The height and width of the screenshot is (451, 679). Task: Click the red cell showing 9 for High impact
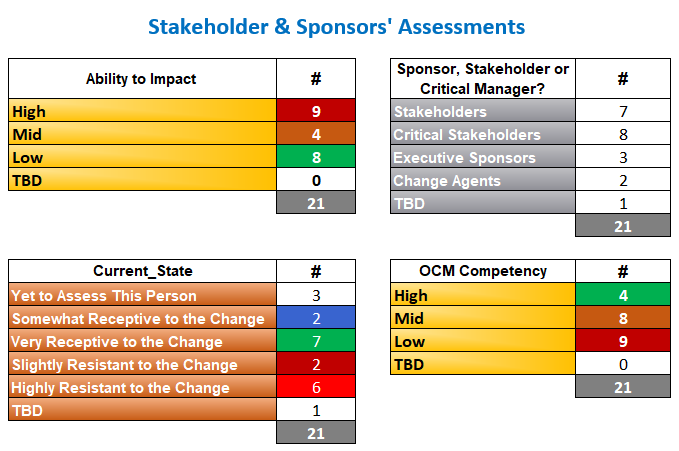pos(316,110)
